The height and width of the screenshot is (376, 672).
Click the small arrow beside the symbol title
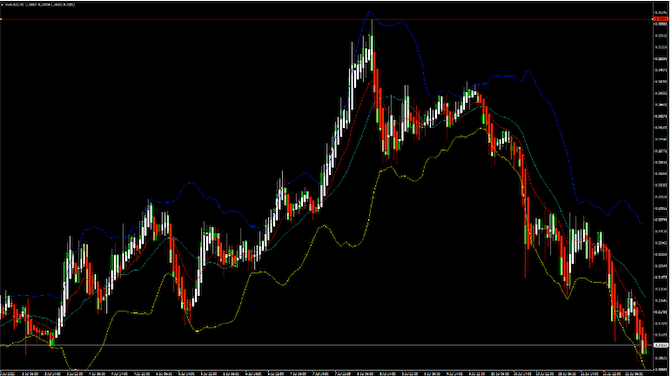click(x=2, y=5)
